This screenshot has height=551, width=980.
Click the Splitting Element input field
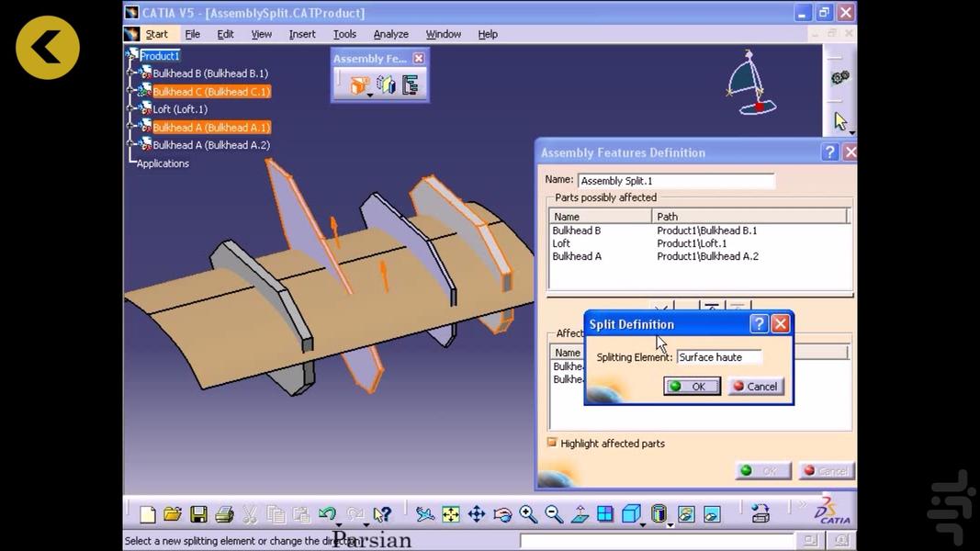pyautogui.click(x=720, y=356)
